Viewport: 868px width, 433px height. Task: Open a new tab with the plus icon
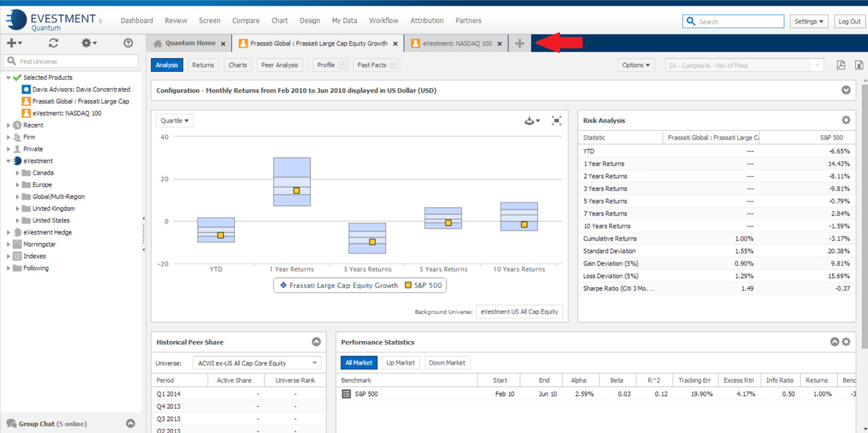(520, 43)
